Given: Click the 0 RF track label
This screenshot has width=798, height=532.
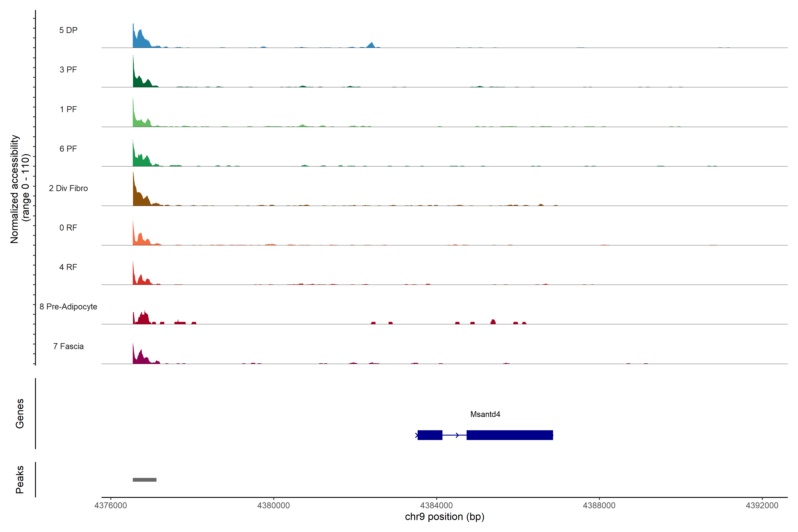Looking at the screenshot, I should 68,228.
